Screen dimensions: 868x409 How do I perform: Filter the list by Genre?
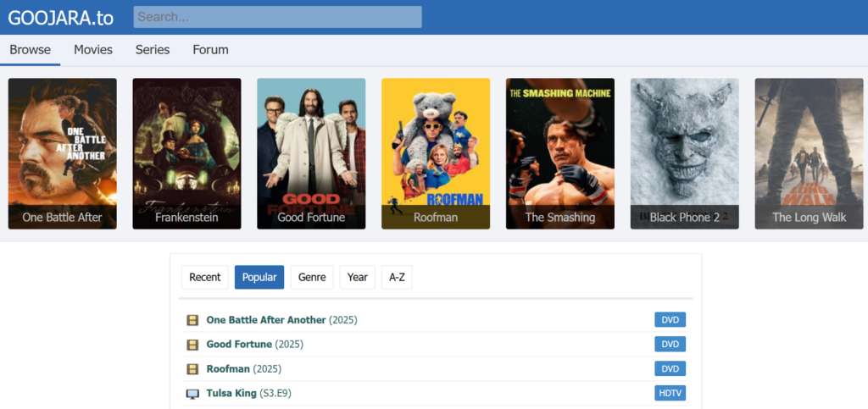pos(312,278)
